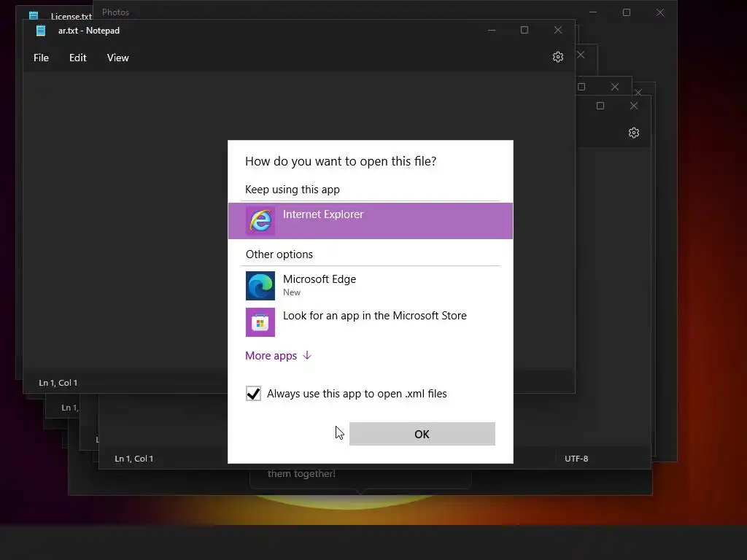Minimize the ar.txt Notepad window

tap(492, 30)
